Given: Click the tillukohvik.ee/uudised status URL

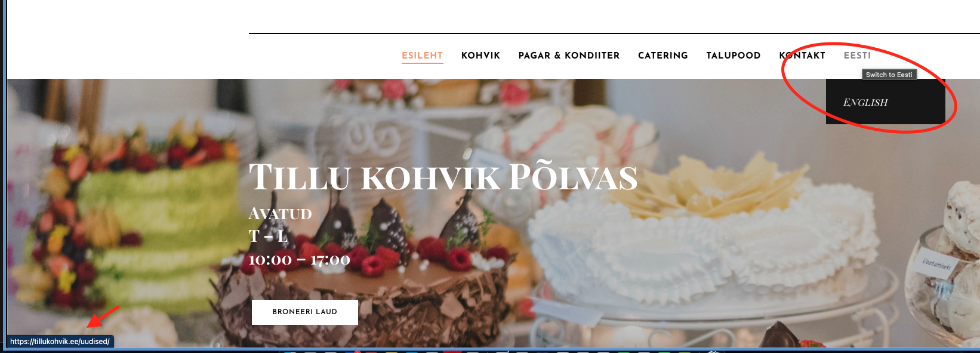Looking at the screenshot, I should [60, 342].
